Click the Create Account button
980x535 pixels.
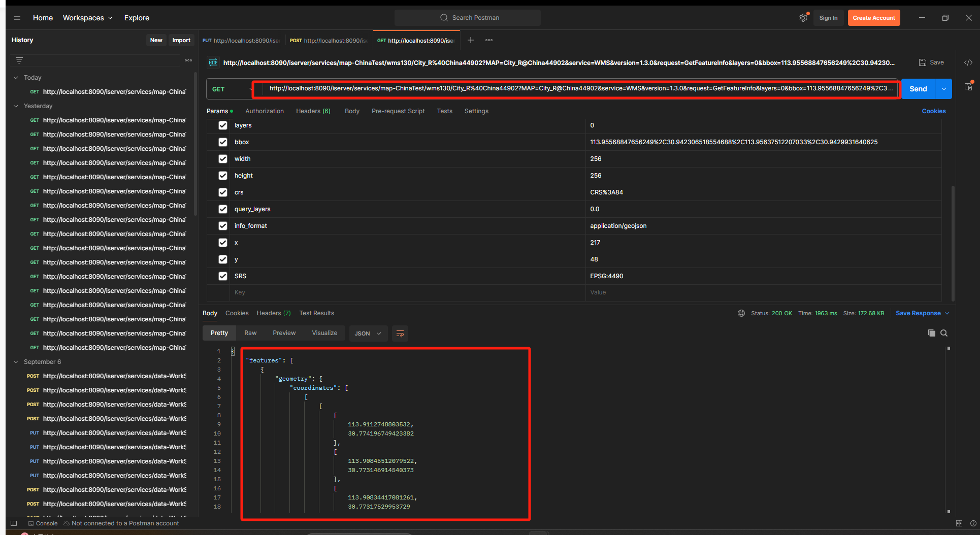coord(874,18)
